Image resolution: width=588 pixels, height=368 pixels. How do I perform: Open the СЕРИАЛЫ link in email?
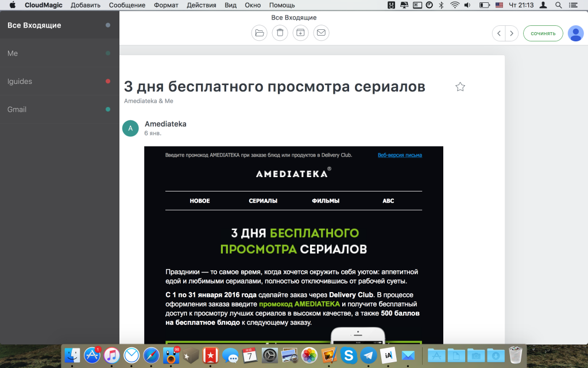(263, 201)
